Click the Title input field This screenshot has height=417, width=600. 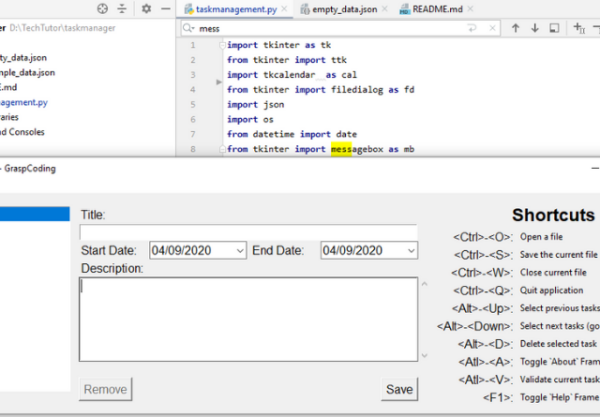[x=248, y=231]
